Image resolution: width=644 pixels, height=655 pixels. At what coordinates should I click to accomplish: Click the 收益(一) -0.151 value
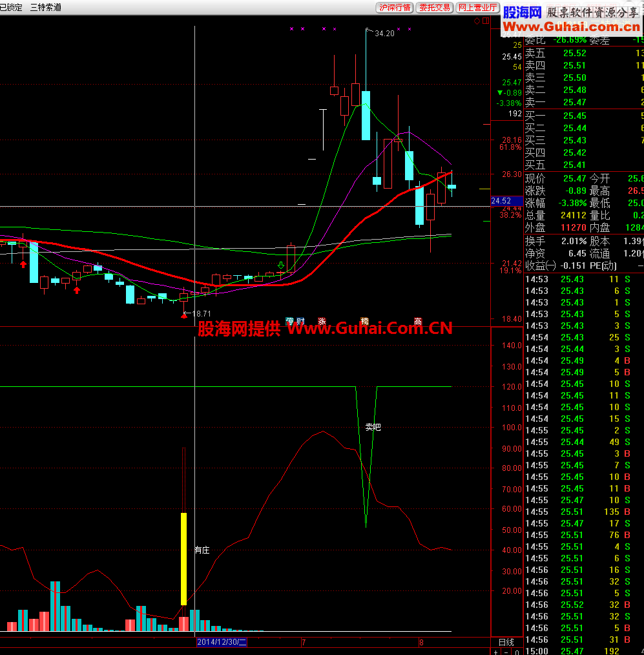[572, 265]
